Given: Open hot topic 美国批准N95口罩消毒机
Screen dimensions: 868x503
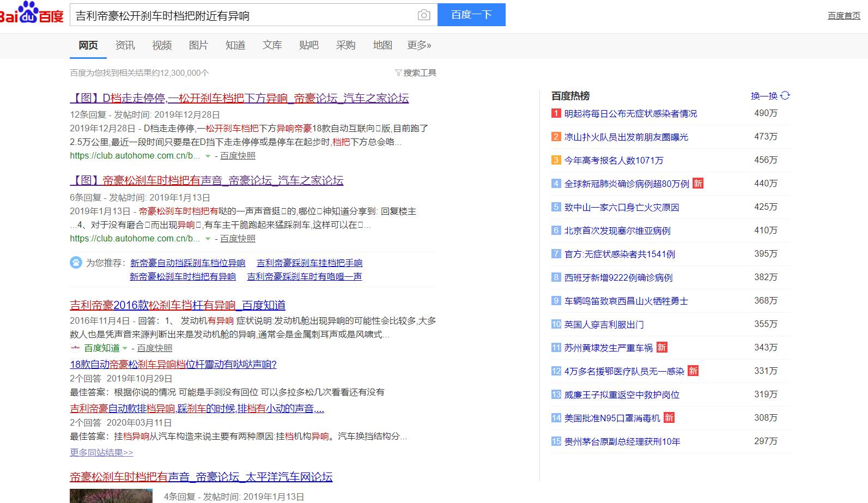Looking at the screenshot, I should click(612, 418).
